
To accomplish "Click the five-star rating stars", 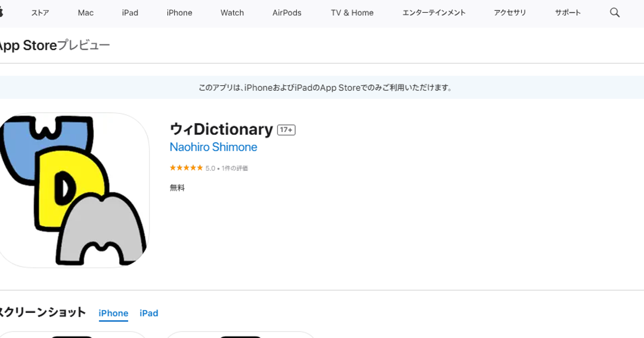I will point(186,168).
